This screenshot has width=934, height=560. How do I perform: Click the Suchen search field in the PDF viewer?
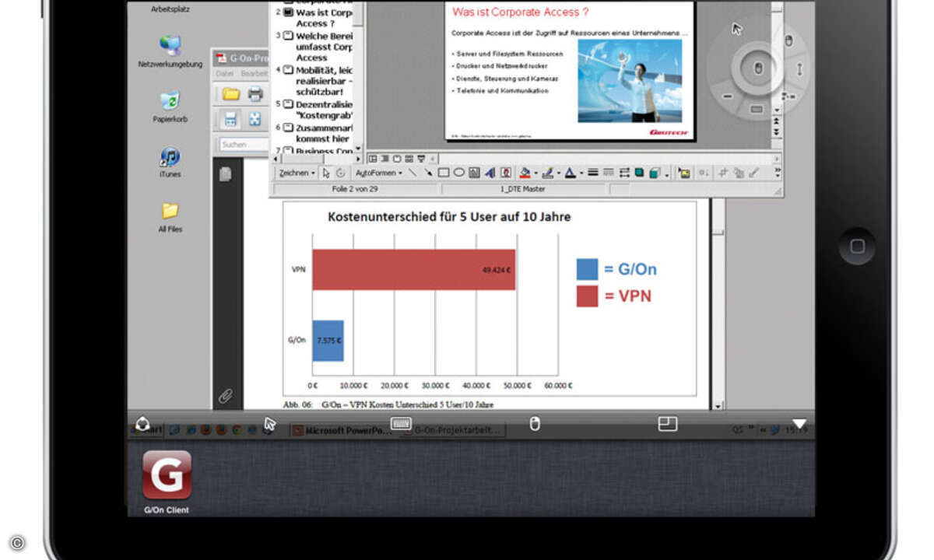[x=244, y=145]
